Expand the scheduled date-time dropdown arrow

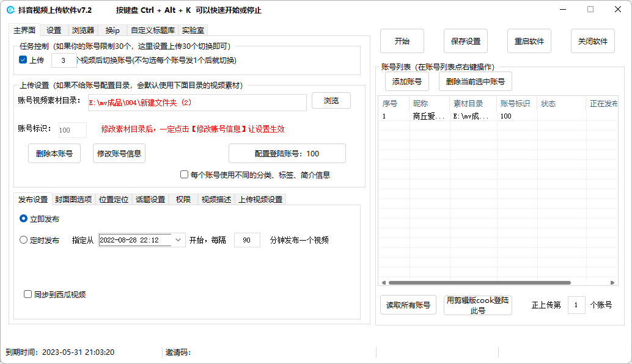point(178,240)
